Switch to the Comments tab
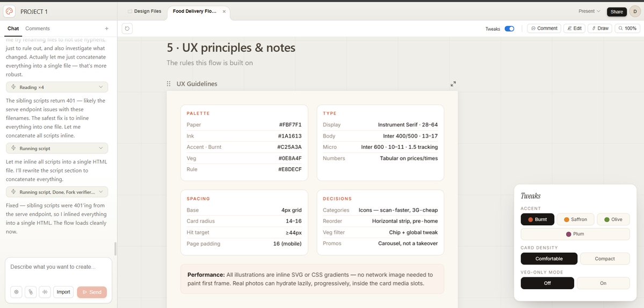This screenshot has width=644, height=308. (38, 28)
